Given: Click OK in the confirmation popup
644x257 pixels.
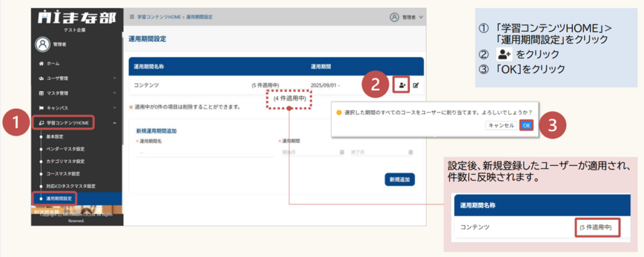Looking at the screenshot, I should click(526, 125).
